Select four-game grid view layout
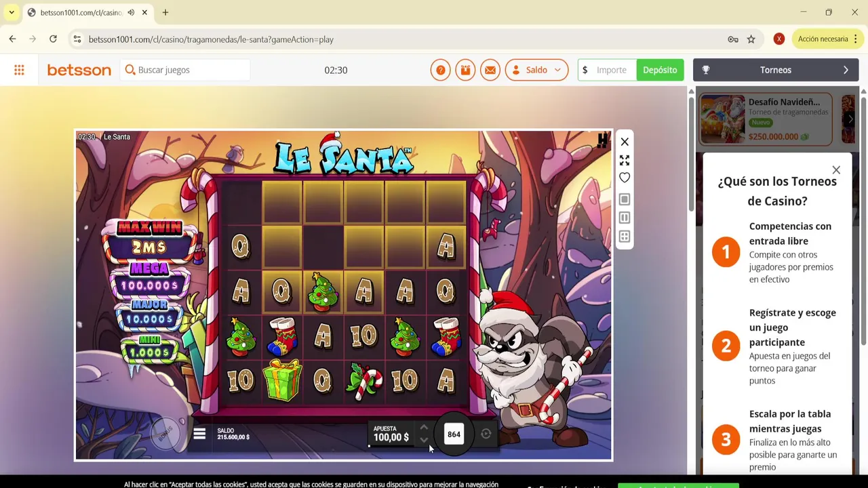 [625, 237]
